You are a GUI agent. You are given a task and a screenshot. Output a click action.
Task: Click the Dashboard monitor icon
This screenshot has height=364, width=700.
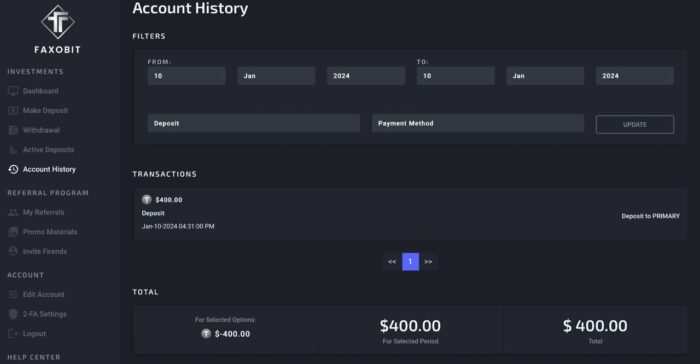pyautogui.click(x=13, y=91)
